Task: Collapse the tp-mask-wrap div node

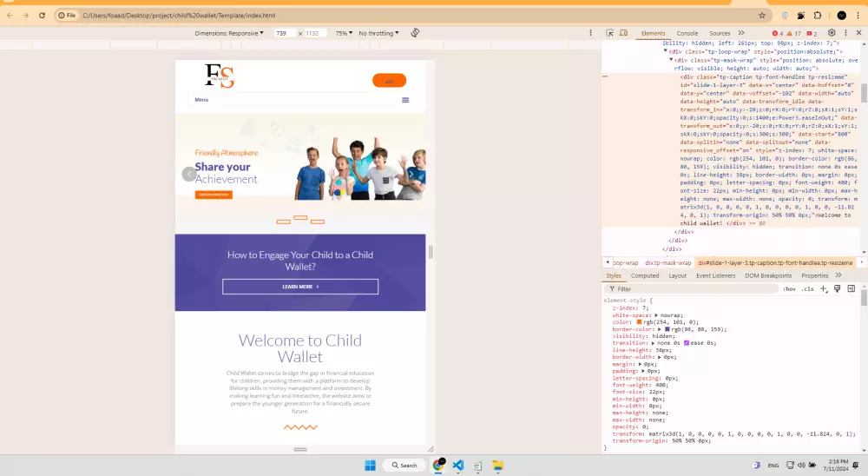Action: pyautogui.click(x=671, y=59)
